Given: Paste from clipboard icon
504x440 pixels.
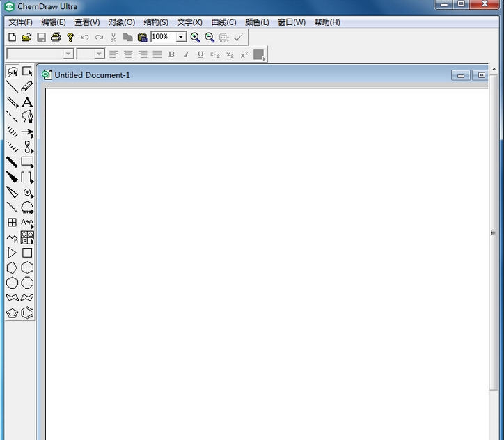Looking at the screenshot, I should pos(142,38).
